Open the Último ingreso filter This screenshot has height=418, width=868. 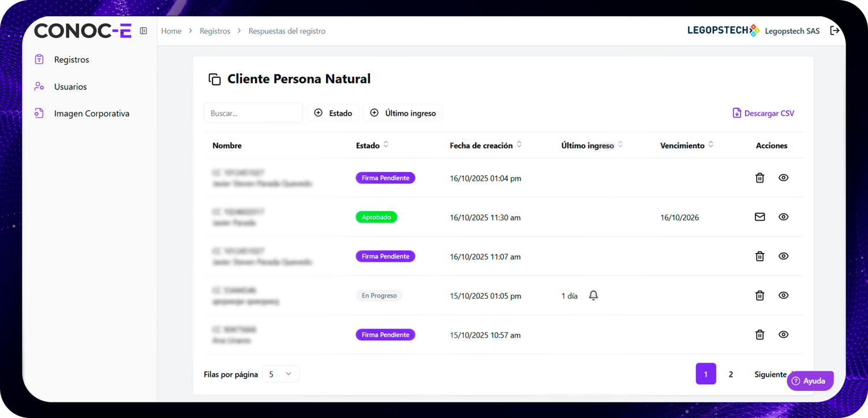(x=403, y=113)
